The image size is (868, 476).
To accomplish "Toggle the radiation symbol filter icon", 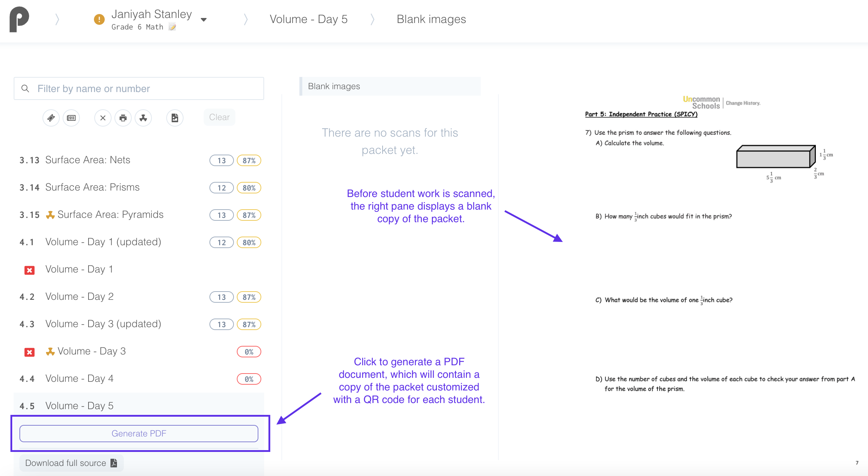I will (143, 118).
